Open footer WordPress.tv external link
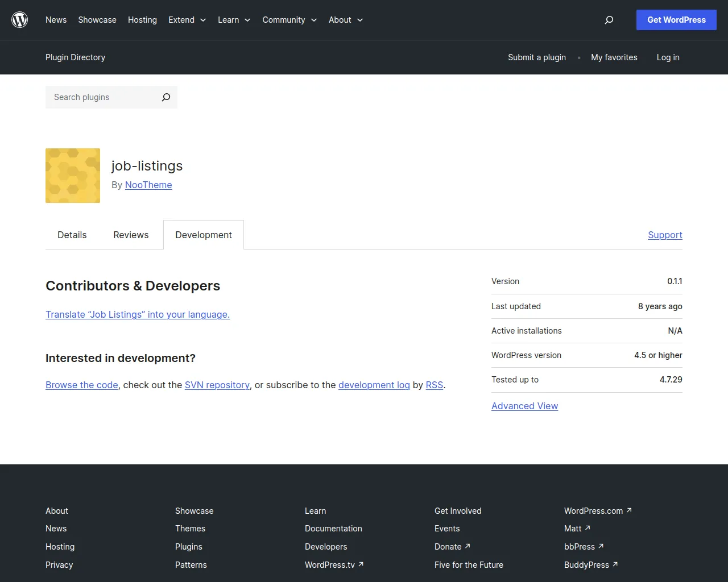The width and height of the screenshot is (728, 582). click(x=334, y=565)
